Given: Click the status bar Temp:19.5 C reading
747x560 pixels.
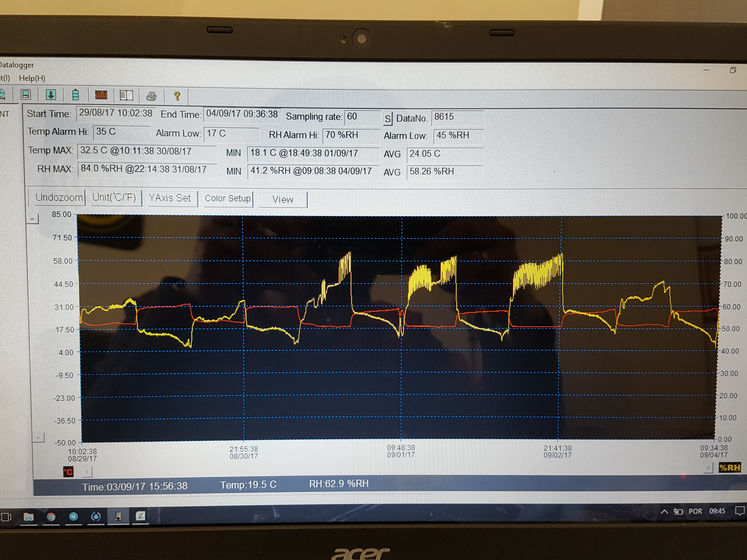Looking at the screenshot, I should point(248,485).
